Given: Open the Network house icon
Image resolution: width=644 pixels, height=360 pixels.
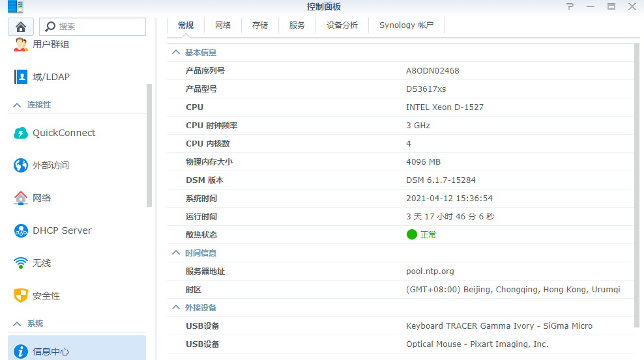Looking at the screenshot, I should pos(21,198).
